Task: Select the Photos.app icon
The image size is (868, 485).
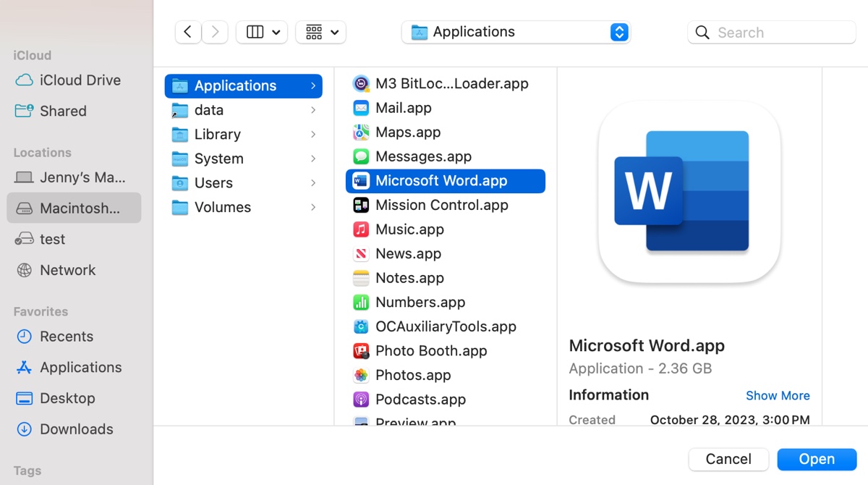Action: (x=360, y=375)
